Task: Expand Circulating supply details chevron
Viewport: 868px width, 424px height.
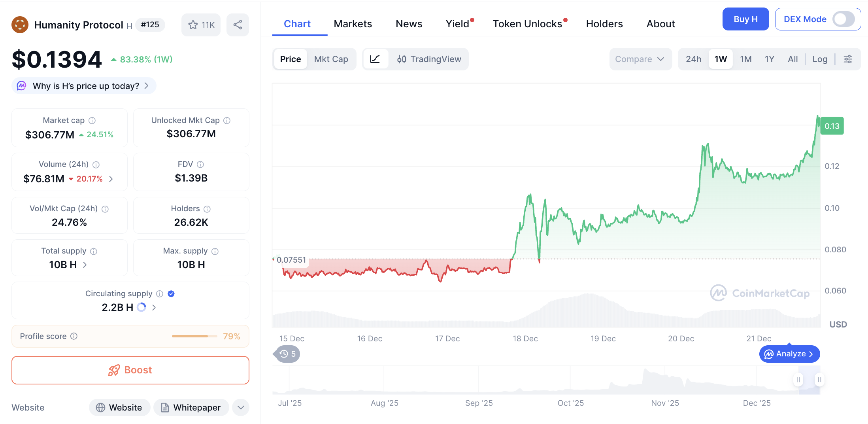Action: tap(154, 307)
